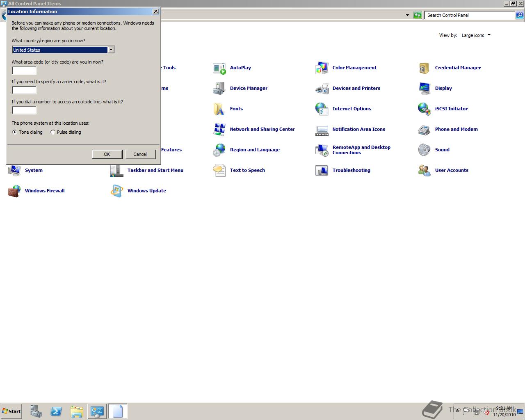This screenshot has width=525, height=420.
Task: Open the Windows Update icon
Action: pyautogui.click(x=117, y=191)
